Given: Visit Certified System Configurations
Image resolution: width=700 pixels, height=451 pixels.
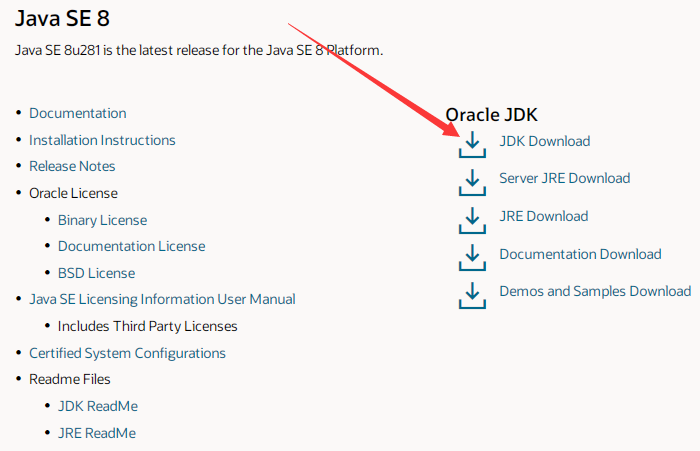Looking at the screenshot, I should click(127, 353).
